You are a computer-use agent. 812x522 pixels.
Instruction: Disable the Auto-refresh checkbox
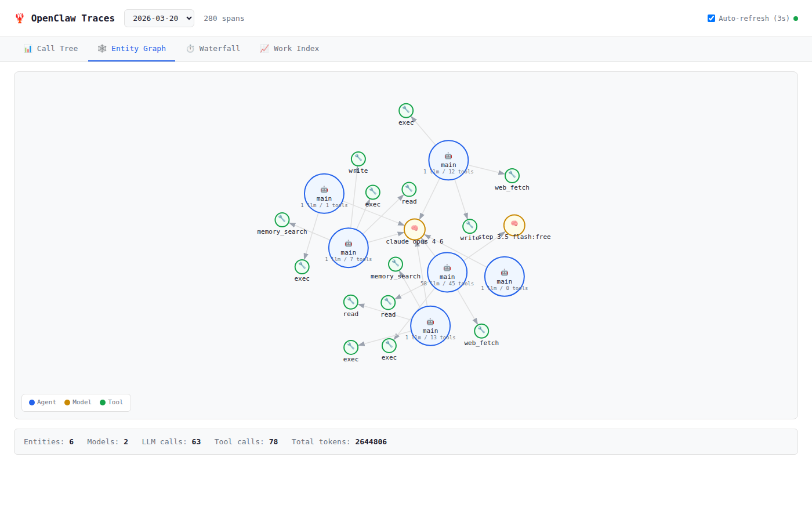[x=711, y=18]
